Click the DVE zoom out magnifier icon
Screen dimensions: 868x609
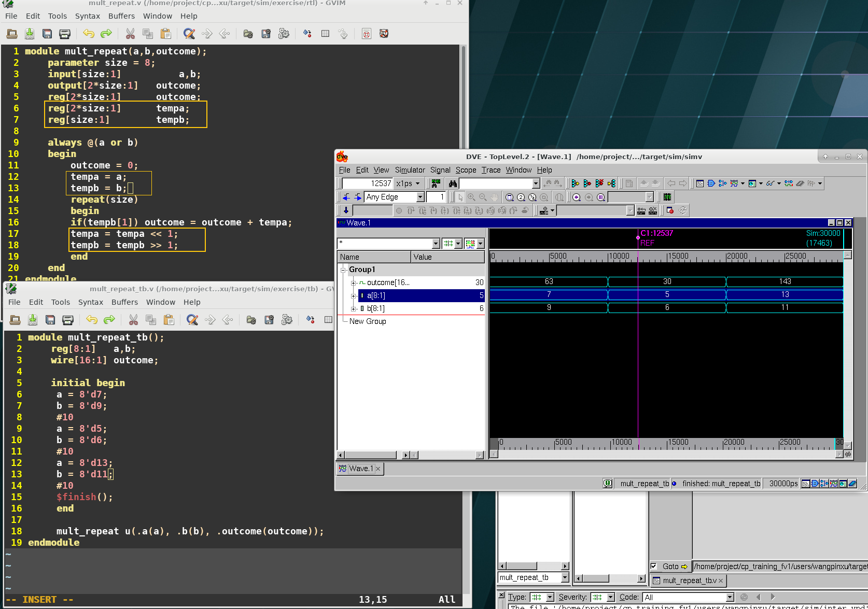[x=483, y=197]
